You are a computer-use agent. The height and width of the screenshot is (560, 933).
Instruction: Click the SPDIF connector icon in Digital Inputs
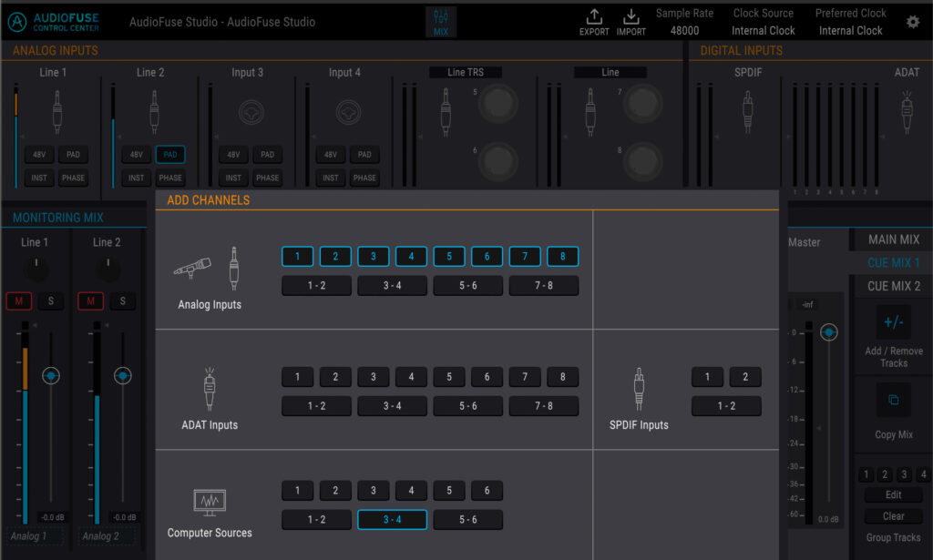click(x=748, y=112)
